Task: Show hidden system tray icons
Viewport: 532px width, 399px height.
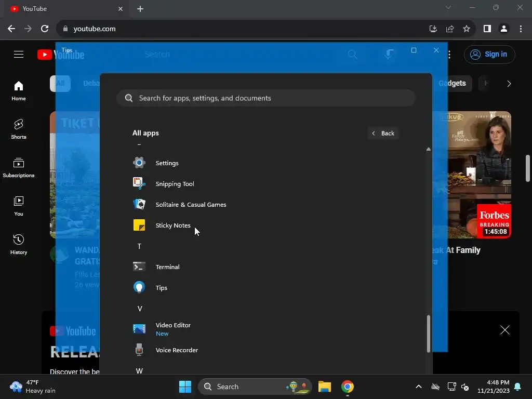Action: coord(419,387)
